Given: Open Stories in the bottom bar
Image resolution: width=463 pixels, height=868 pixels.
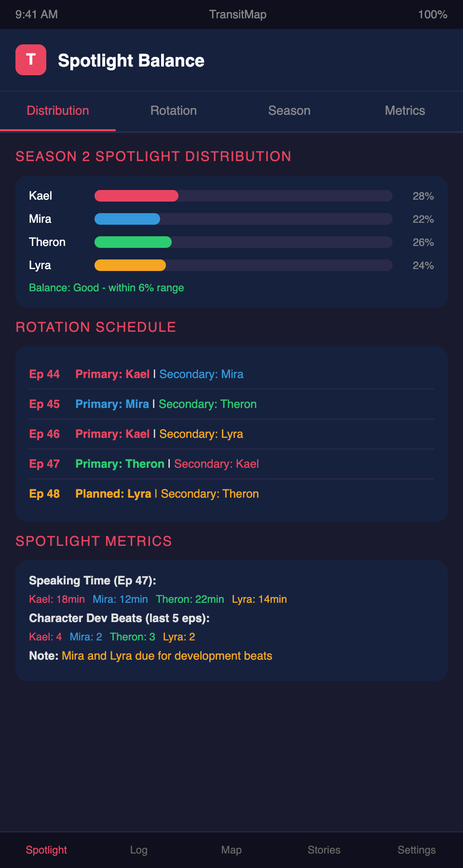Looking at the screenshot, I should (x=324, y=850).
